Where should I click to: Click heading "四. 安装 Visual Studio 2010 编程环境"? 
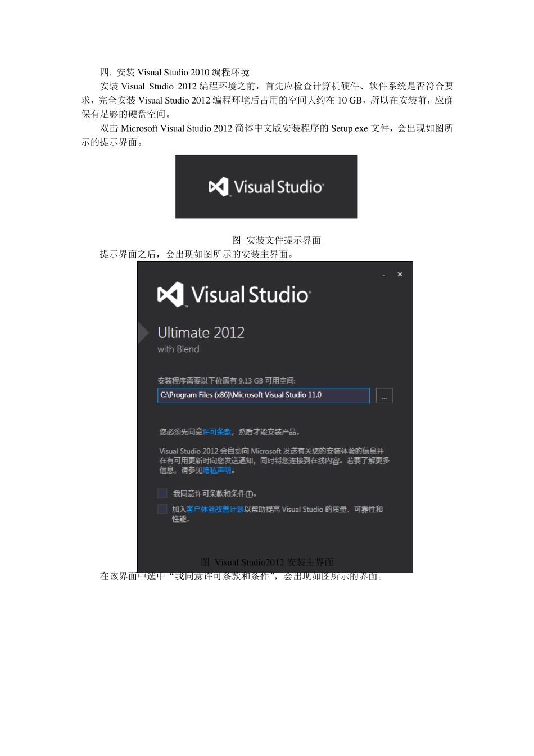coord(175,72)
